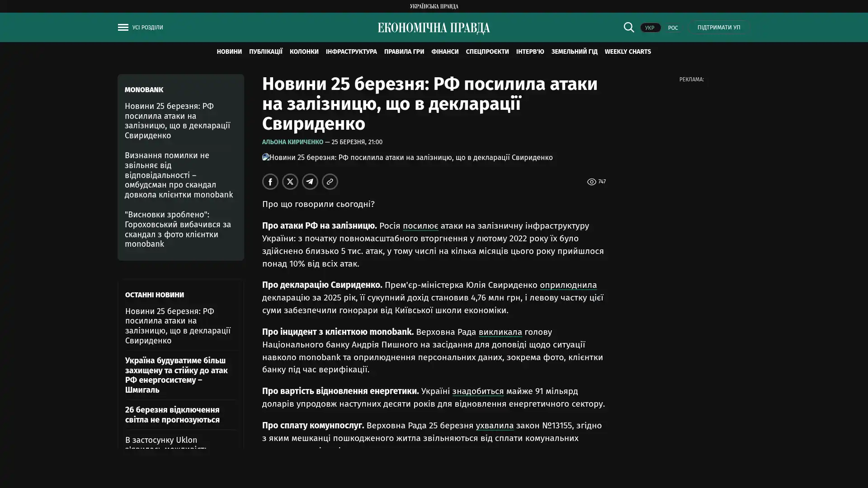
Task: Copy the article link with the chain icon
Action: click(x=330, y=182)
